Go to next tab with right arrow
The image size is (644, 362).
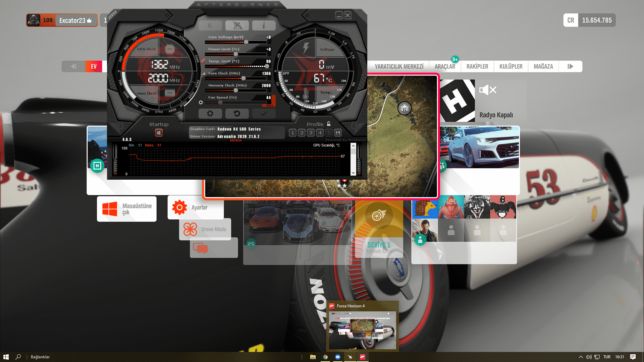tap(571, 66)
